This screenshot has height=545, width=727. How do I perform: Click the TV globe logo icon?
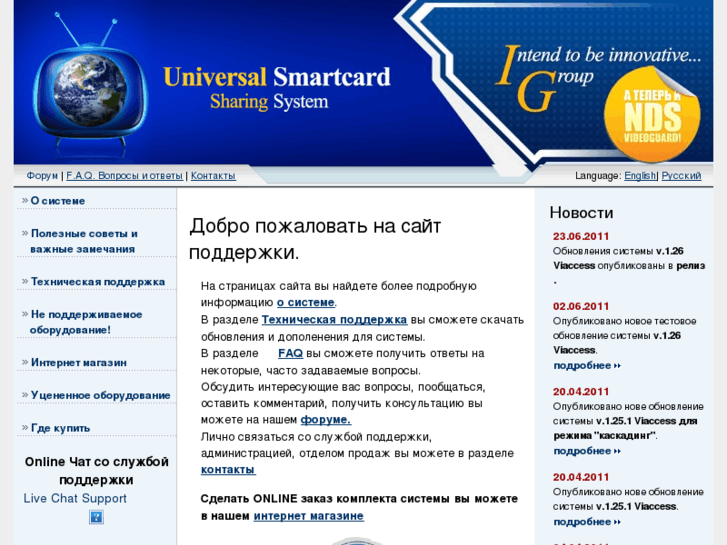tap(89, 79)
